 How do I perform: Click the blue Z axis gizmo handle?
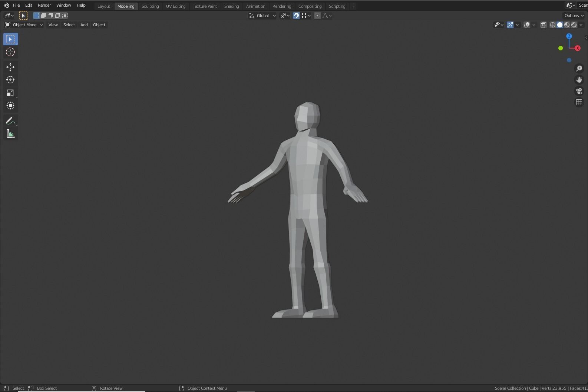tap(569, 36)
